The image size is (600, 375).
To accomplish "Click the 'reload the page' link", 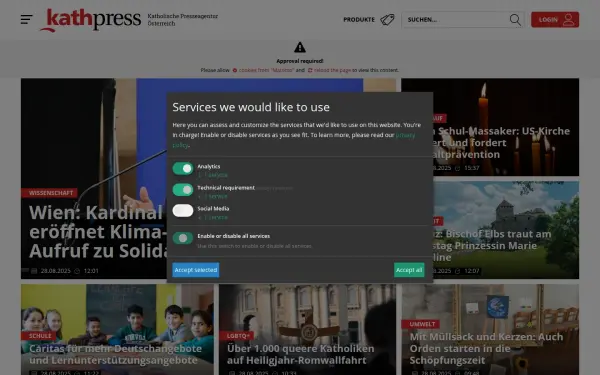I will 332,70.
